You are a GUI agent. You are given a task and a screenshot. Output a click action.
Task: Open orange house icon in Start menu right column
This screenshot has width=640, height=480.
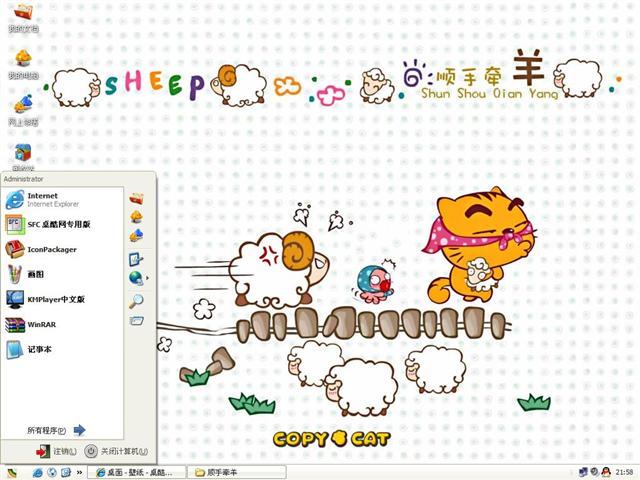(136, 217)
